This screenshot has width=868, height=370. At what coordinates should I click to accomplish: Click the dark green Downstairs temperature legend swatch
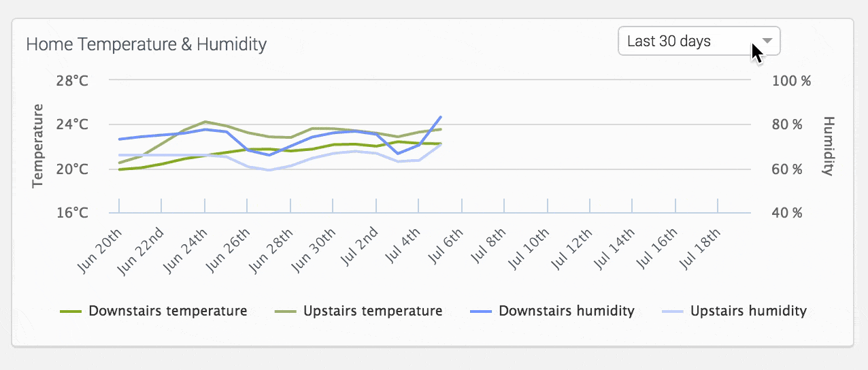pos(71,312)
